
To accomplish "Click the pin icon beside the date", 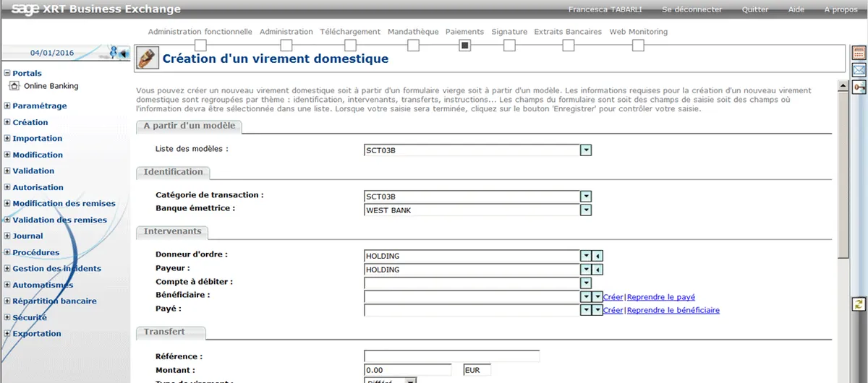I will tap(113, 52).
